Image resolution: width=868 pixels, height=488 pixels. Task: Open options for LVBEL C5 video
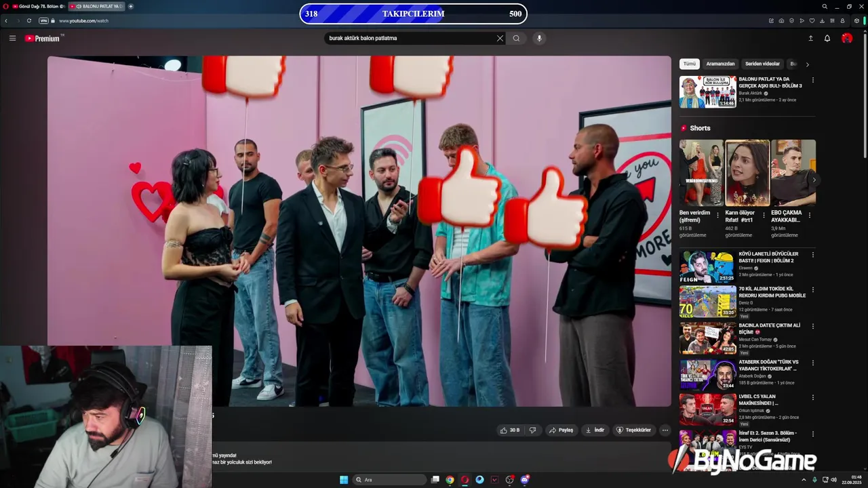[813, 398]
